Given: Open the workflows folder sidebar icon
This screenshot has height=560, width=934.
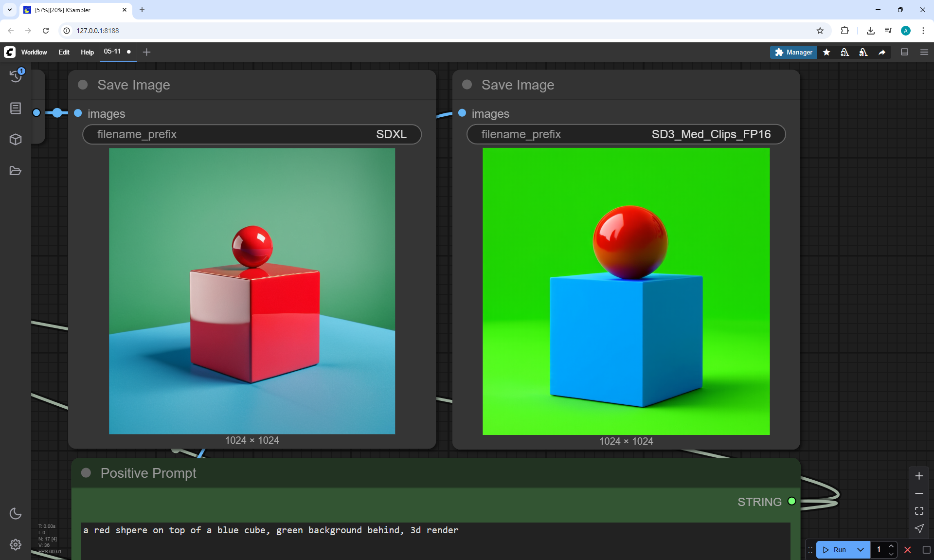Looking at the screenshot, I should (16, 171).
